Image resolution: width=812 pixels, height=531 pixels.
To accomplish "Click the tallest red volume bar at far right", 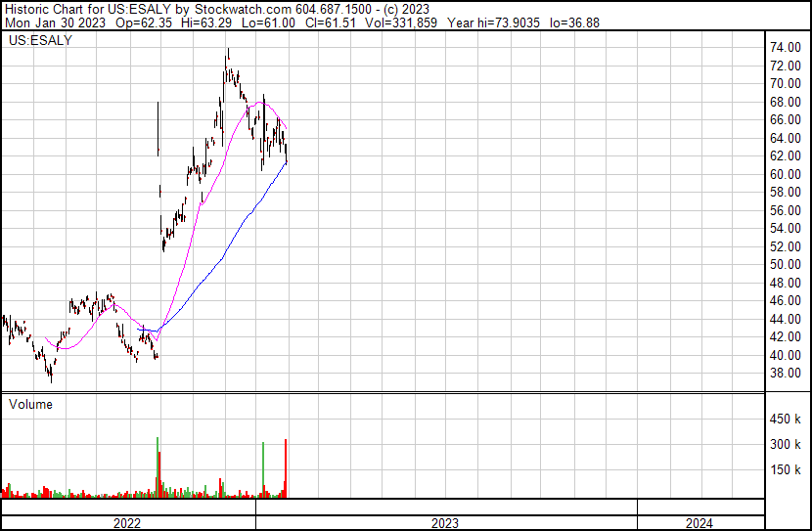I will click(286, 469).
